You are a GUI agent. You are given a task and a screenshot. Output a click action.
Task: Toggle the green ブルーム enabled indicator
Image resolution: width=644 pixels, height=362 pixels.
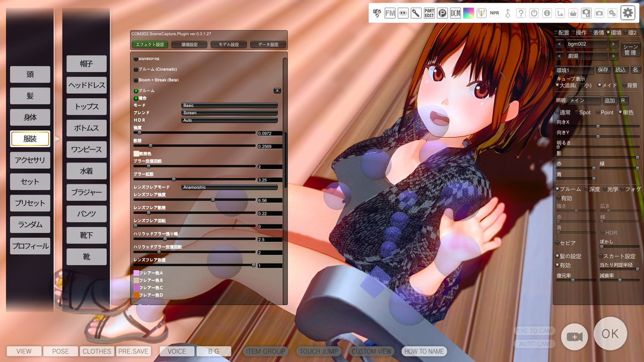[135, 91]
